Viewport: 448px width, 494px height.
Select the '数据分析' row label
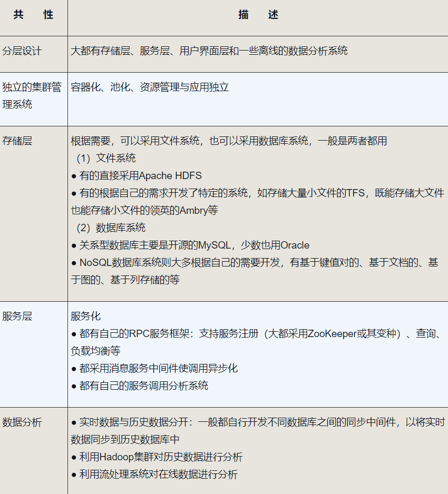[22, 422]
